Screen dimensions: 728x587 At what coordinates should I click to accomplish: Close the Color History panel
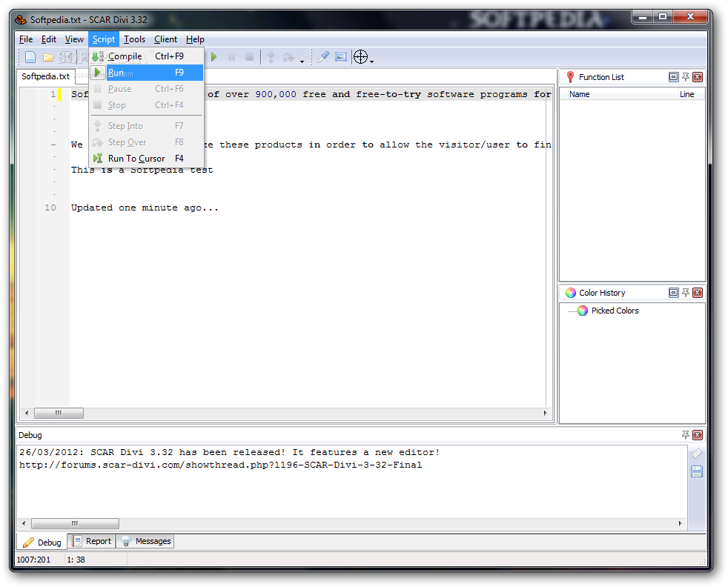click(698, 293)
